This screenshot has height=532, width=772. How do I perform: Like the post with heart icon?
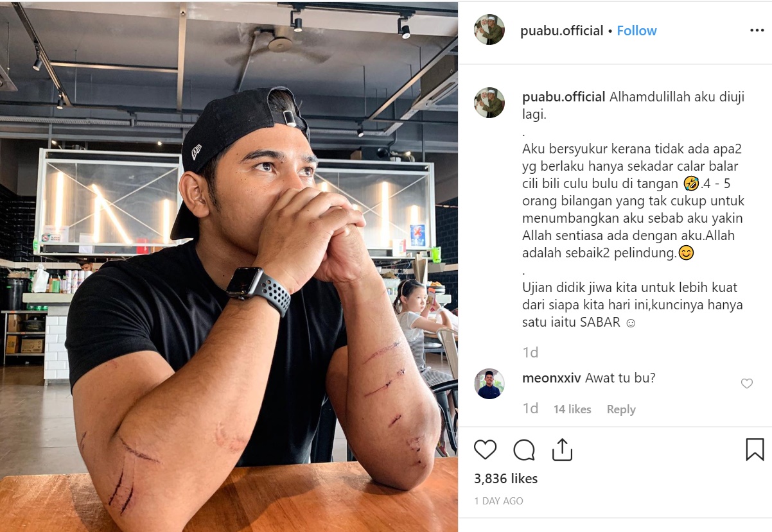[485, 449]
